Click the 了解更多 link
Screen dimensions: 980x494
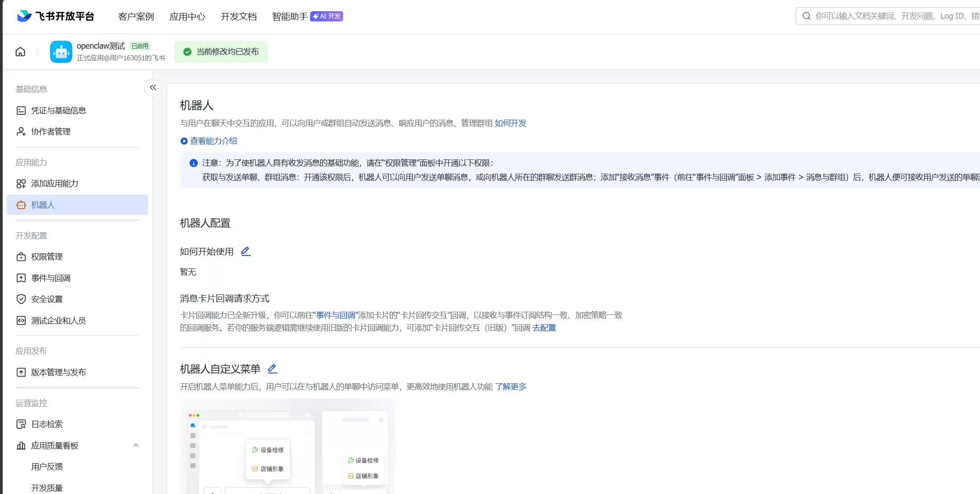[x=511, y=387]
